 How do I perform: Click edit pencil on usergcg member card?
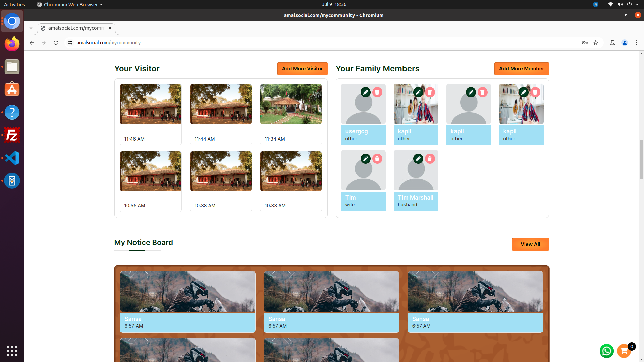(365, 92)
